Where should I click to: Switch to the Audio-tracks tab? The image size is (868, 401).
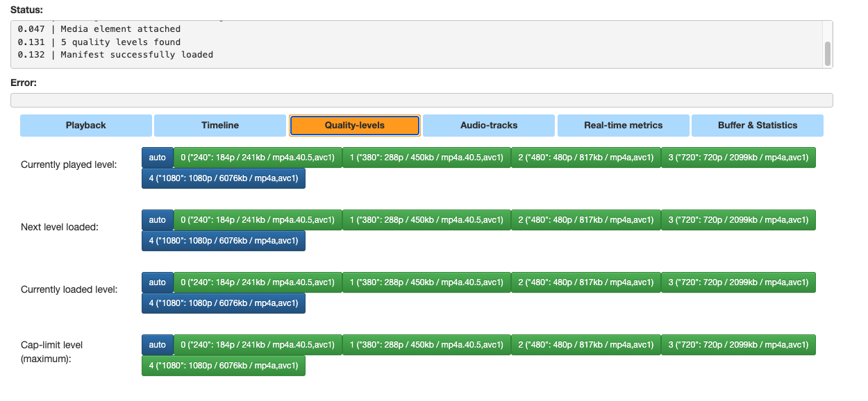tap(489, 125)
